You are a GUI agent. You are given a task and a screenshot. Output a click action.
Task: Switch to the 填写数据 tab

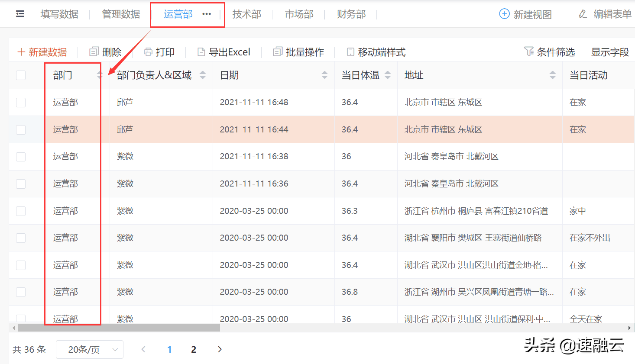click(x=59, y=14)
